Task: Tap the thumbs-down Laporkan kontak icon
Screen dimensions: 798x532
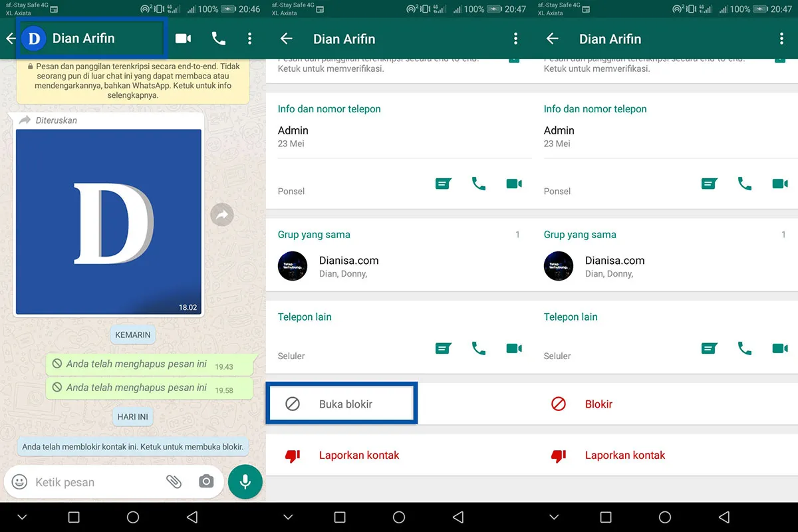Action: click(x=293, y=455)
